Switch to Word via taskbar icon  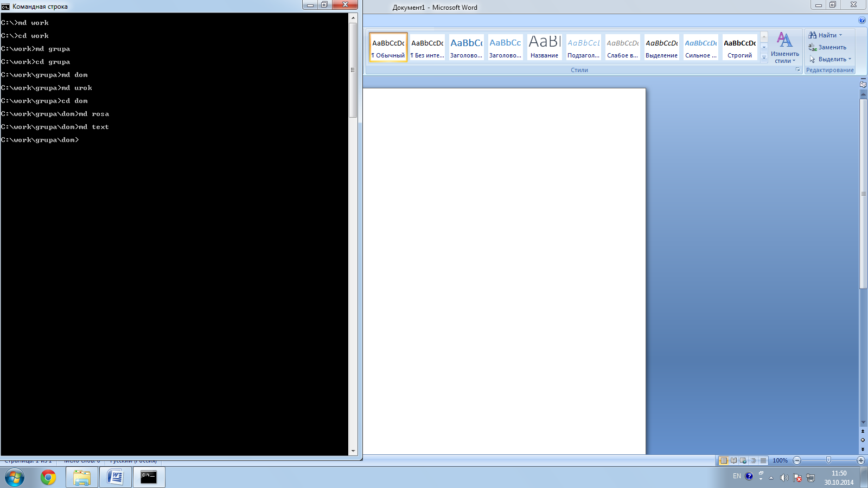coord(116,478)
